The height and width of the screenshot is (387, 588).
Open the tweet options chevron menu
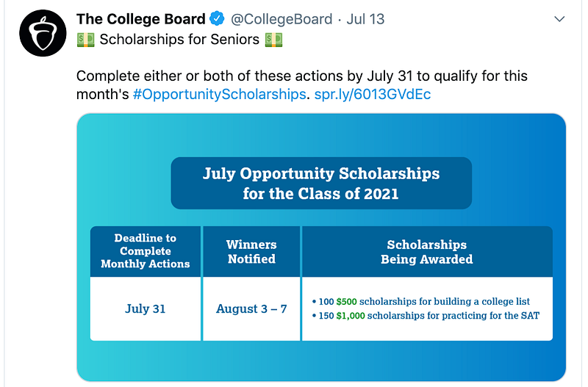pos(559,19)
